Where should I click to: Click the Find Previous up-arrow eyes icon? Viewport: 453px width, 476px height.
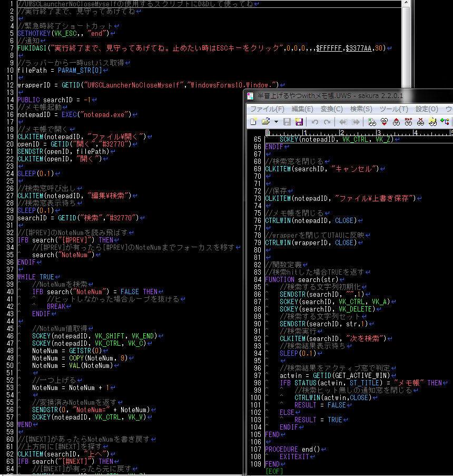396,122
